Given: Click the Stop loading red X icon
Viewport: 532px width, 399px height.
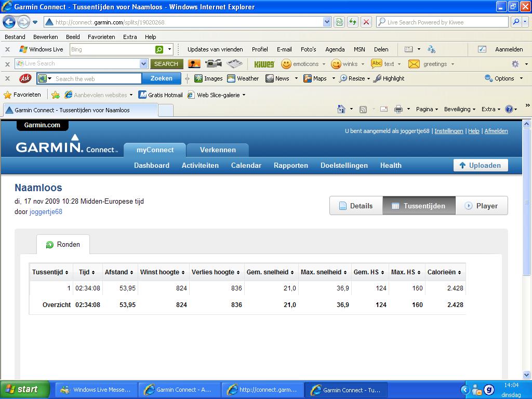Looking at the screenshot, I should coord(366,22).
